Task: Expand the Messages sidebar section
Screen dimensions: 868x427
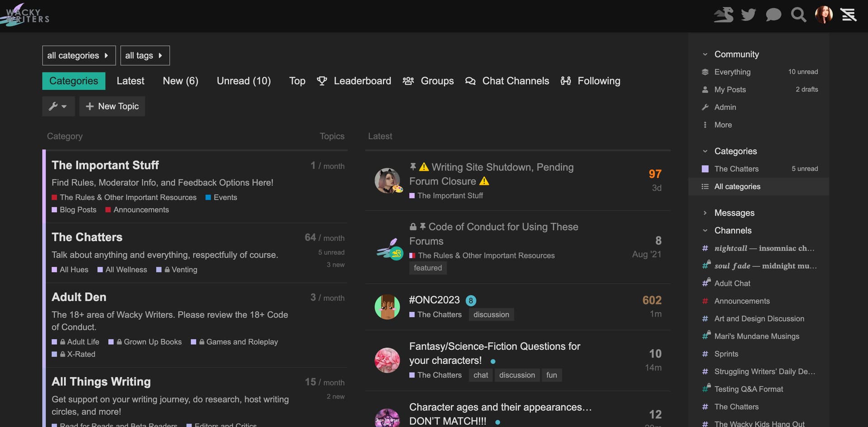Action: point(734,213)
